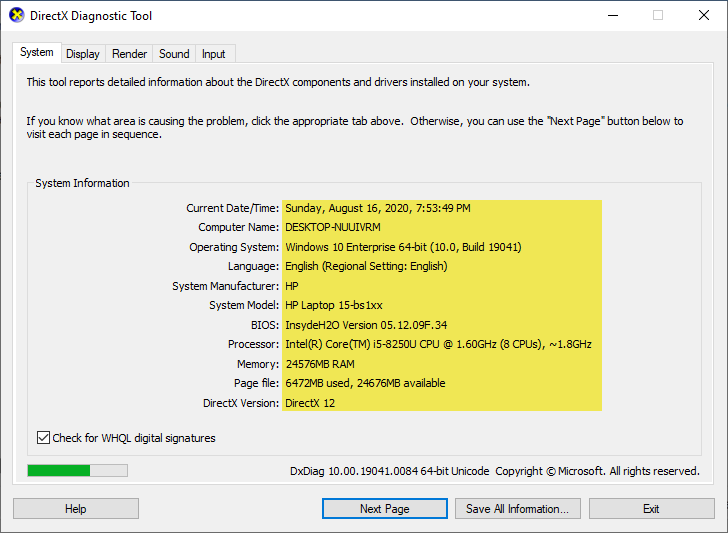Minimize the DirectX Diagnostic Tool window

[x=613, y=15]
